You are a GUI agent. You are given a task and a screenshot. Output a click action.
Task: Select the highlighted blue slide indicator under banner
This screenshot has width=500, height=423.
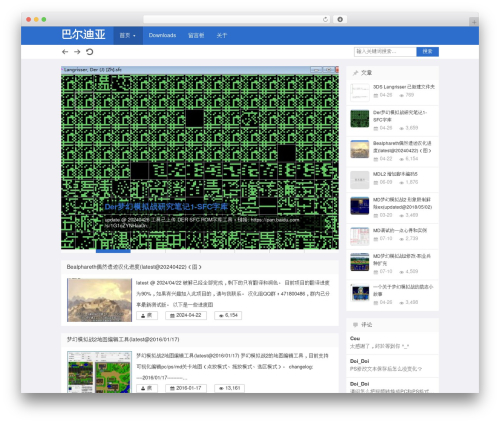click(x=113, y=251)
